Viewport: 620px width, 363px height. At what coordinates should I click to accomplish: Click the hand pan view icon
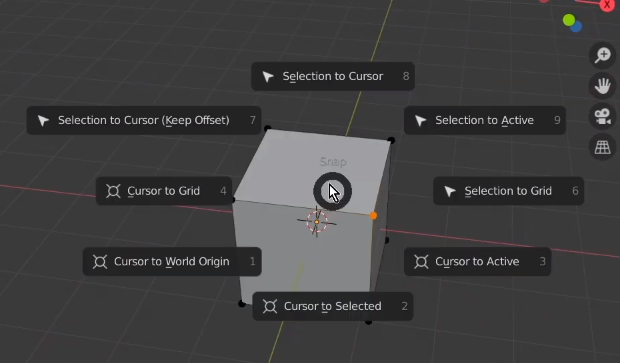(602, 86)
